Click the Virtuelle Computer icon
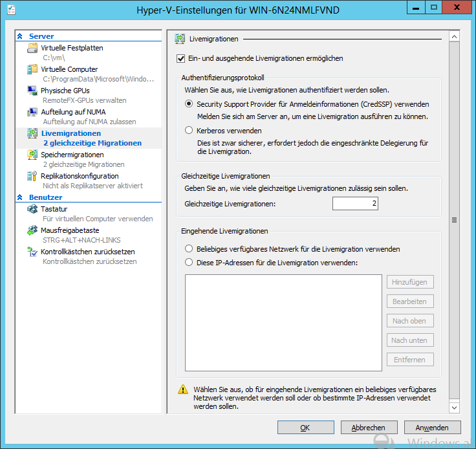This screenshot has width=476, height=449. (32, 70)
